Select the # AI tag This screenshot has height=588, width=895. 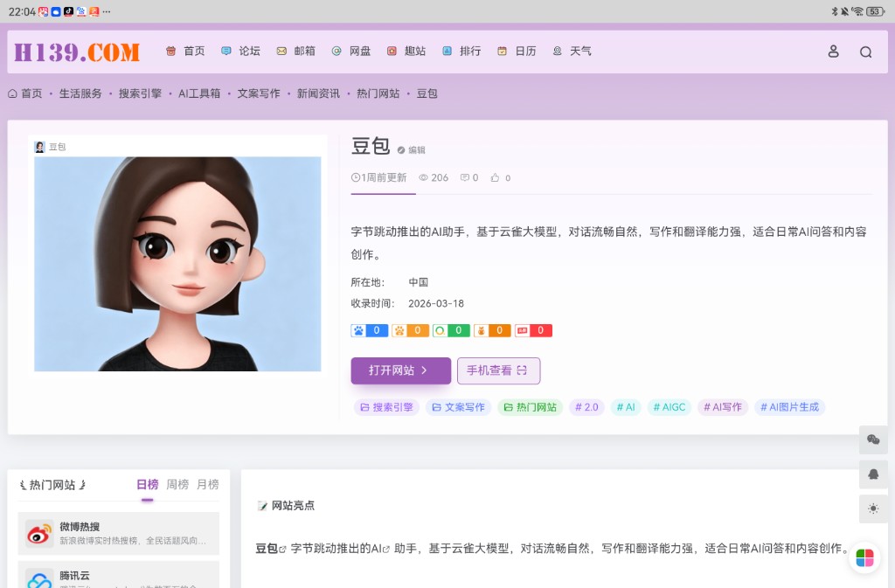626,407
